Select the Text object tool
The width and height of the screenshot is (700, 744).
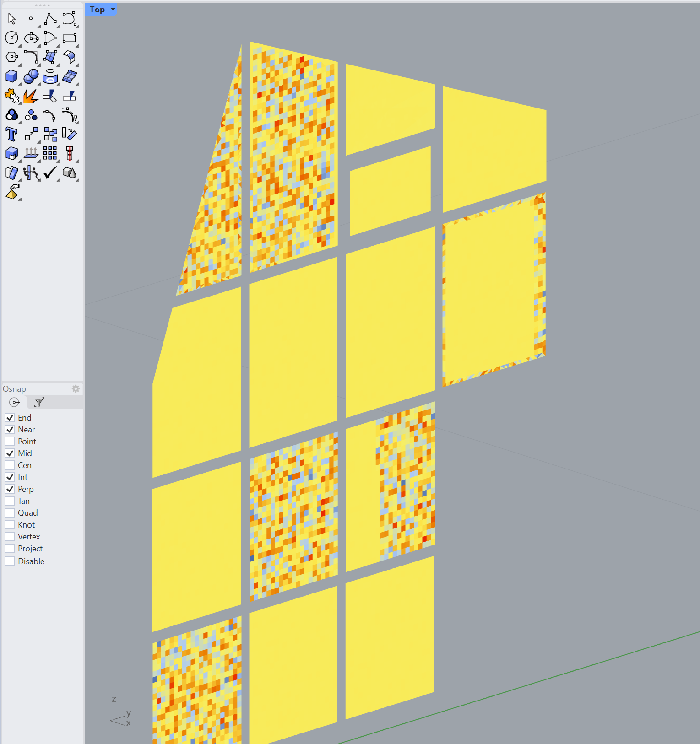coord(11,135)
